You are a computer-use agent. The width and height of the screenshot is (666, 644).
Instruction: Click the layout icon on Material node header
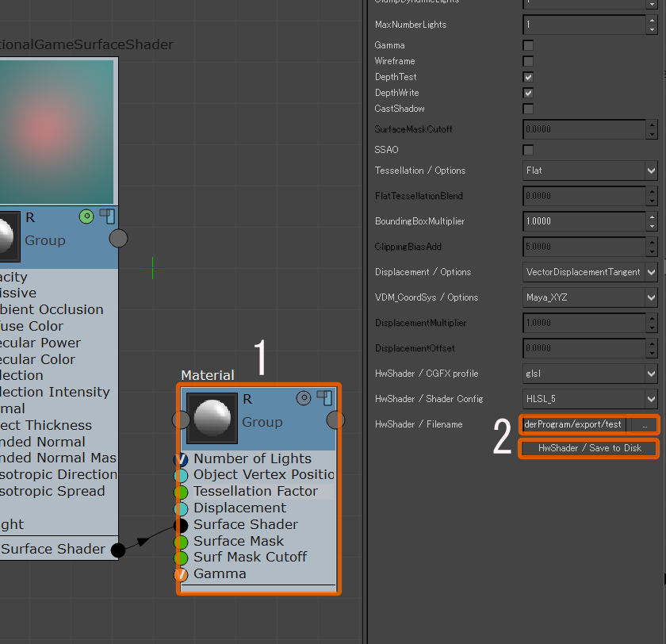click(324, 398)
